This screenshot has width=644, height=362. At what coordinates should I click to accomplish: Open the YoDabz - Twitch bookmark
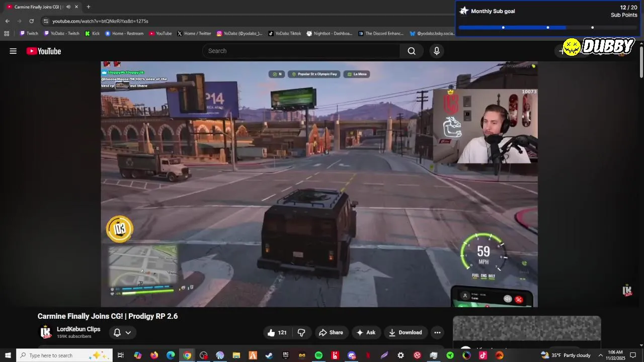(61, 34)
